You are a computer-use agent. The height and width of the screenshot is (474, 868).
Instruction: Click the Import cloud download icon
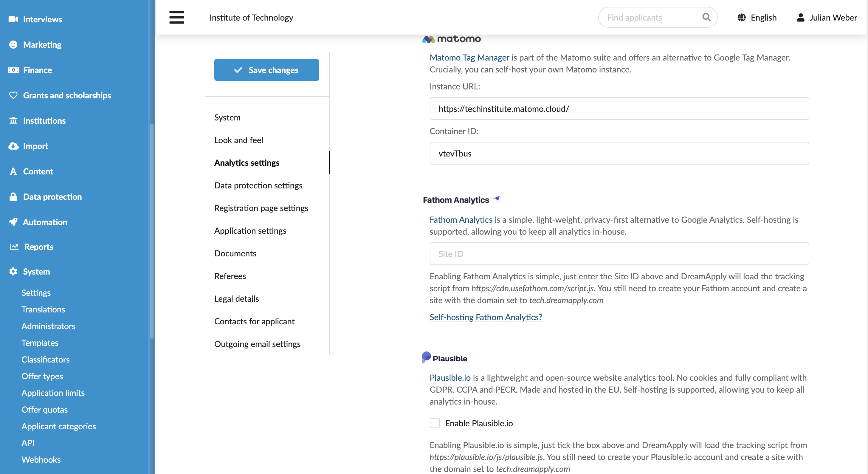pyautogui.click(x=13, y=146)
